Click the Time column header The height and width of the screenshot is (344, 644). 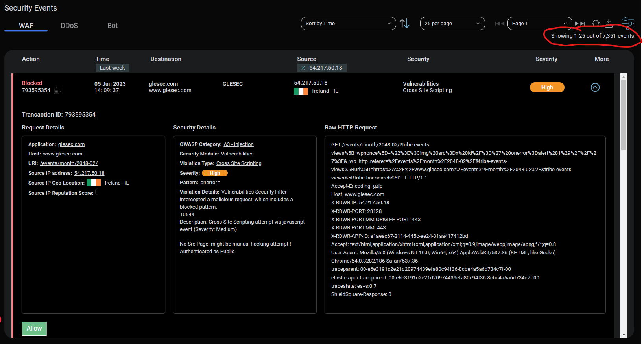(102, 59)
